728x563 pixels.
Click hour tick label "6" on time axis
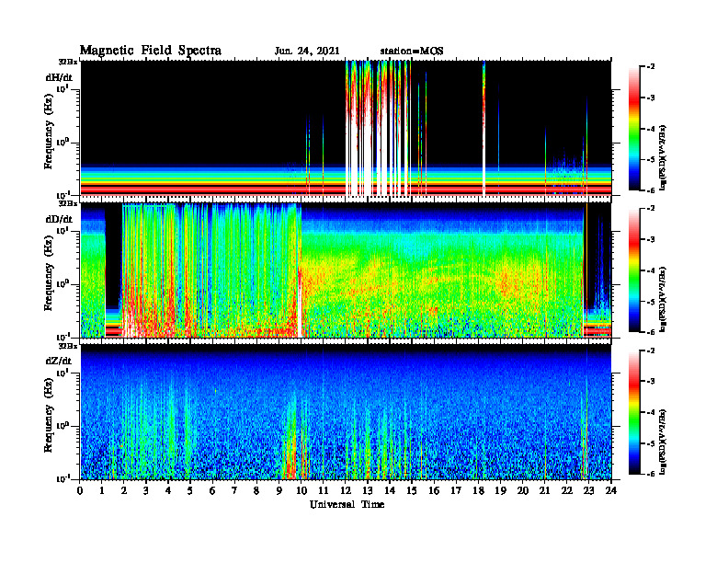[x=212, y=490]
